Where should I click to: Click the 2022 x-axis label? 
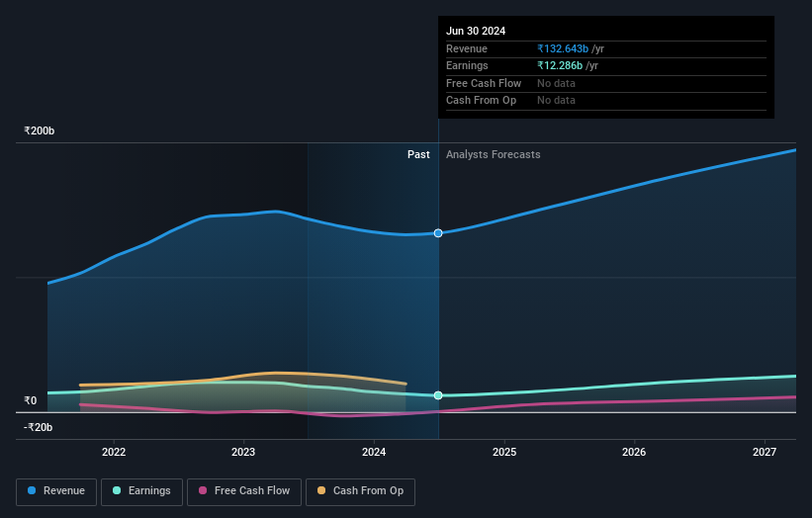114,452
